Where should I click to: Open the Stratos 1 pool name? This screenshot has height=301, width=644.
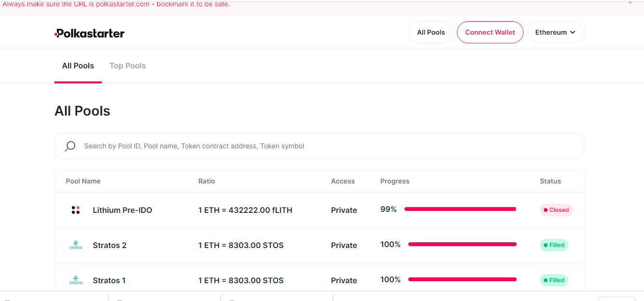coord(109,280)
